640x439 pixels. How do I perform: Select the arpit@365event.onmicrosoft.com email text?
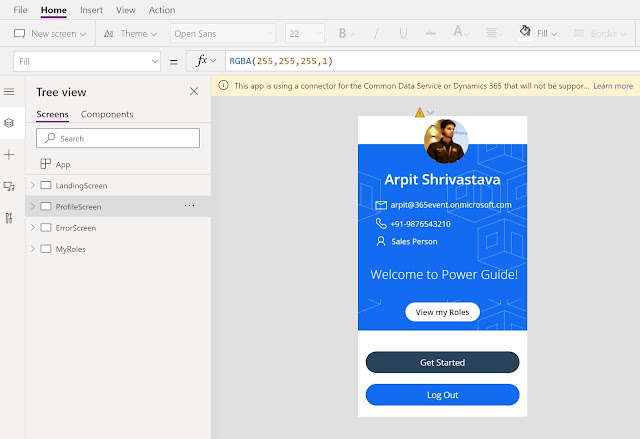[x=451, y=205]
